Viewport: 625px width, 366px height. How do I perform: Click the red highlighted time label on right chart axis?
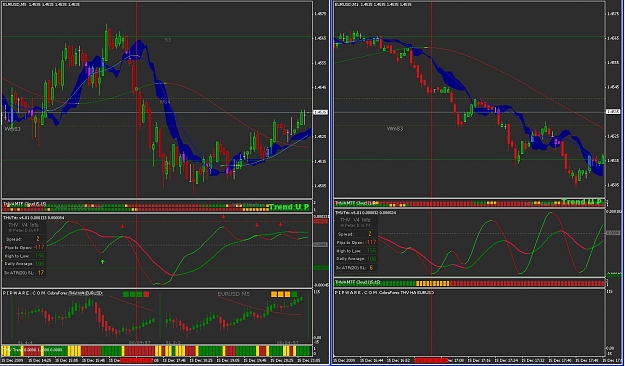pyautogui.click(x=431, y=360)
